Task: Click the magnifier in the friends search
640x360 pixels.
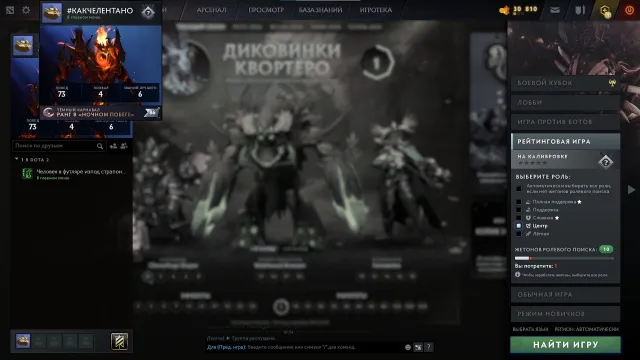Action: [100, 146]
